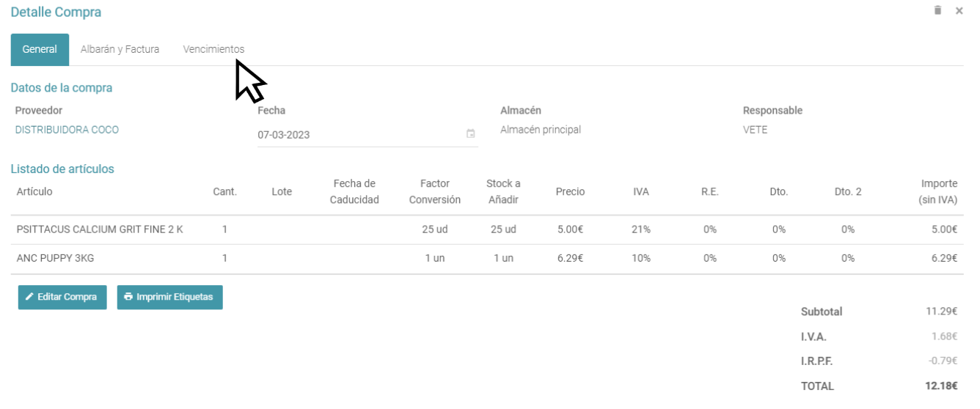Open the calendar icon in Fecha field
Viewport: 980px width, 409px height.
tap(470, 134)
